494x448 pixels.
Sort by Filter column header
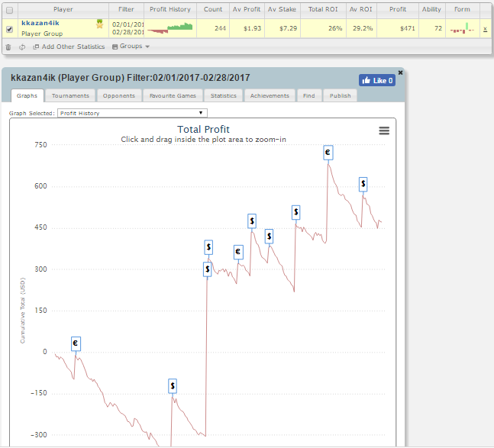126,9
